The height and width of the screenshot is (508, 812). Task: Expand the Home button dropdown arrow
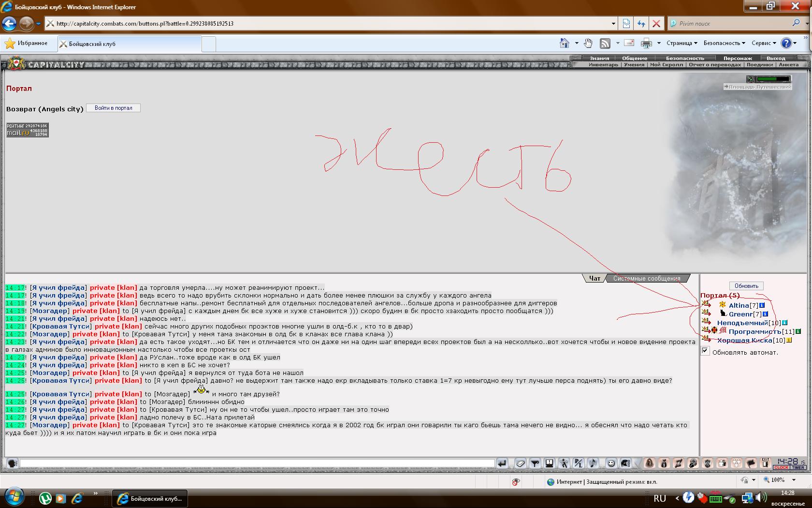point(577,44)
